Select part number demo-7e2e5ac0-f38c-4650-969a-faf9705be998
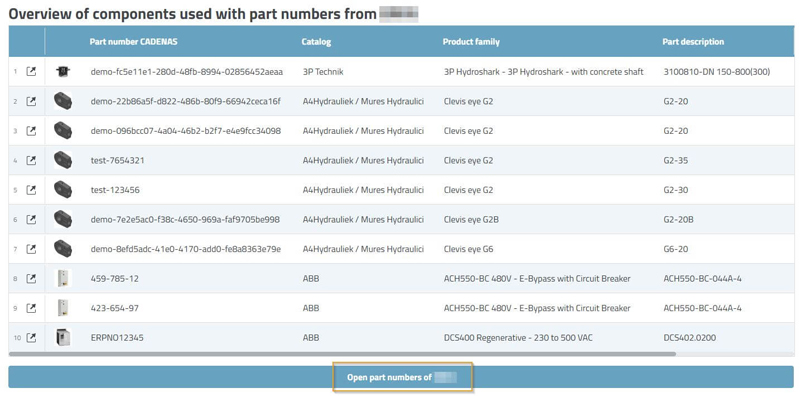The width and height of the screenshot is (800, 396). point(185,219)
